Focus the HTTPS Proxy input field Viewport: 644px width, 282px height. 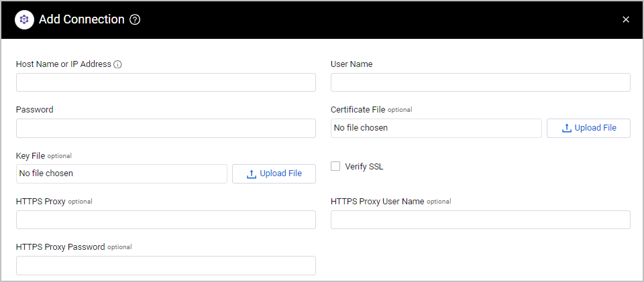coord(166,220)
